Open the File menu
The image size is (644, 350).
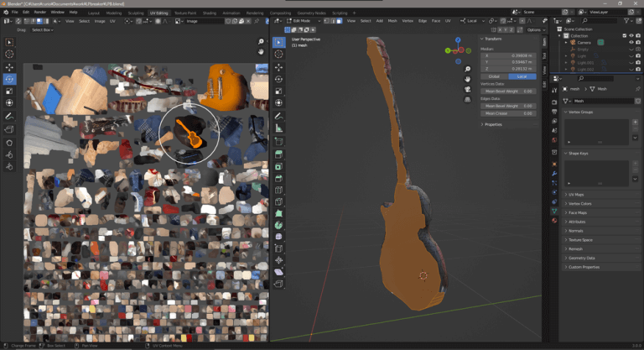(x=15, y=13)
